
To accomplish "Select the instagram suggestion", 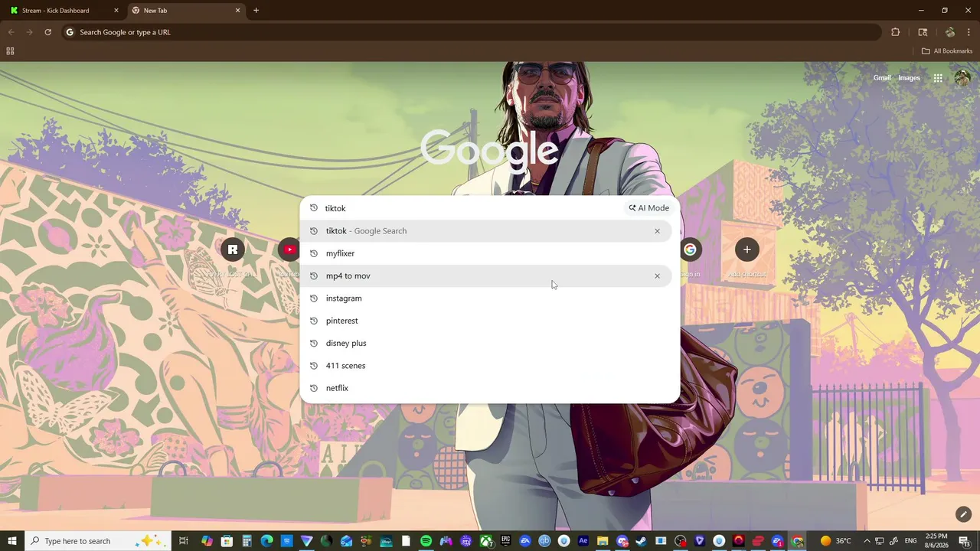I will click(485, 298).
